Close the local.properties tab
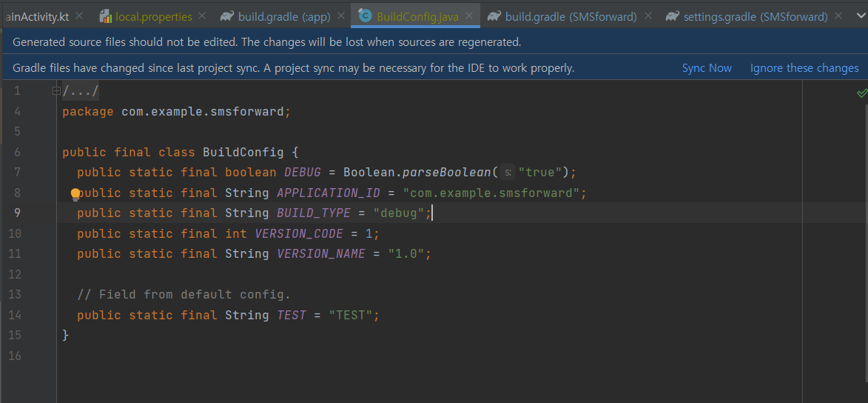Viewport: 868px width, 403px height. [x=202, y=16]
